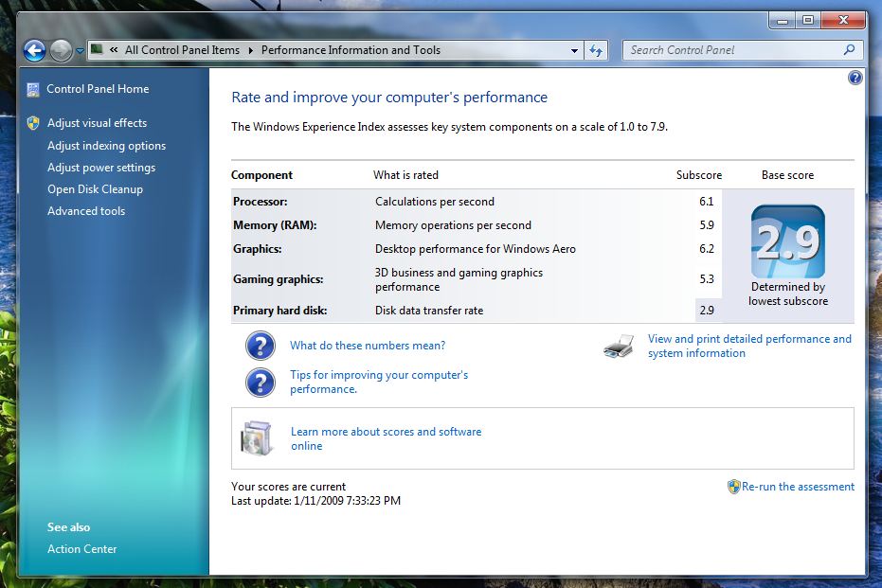This screenshot has height=588, width=882.
Task: Expand arrow after All Control Panel Items
Action: (250, 50)
